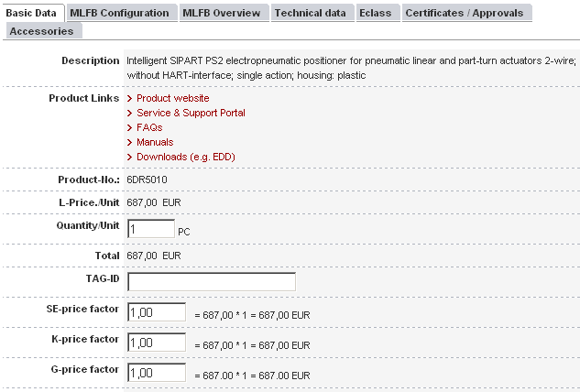Click the Total value 687,00 EUR
580x392 pixels.
(154, 256)
